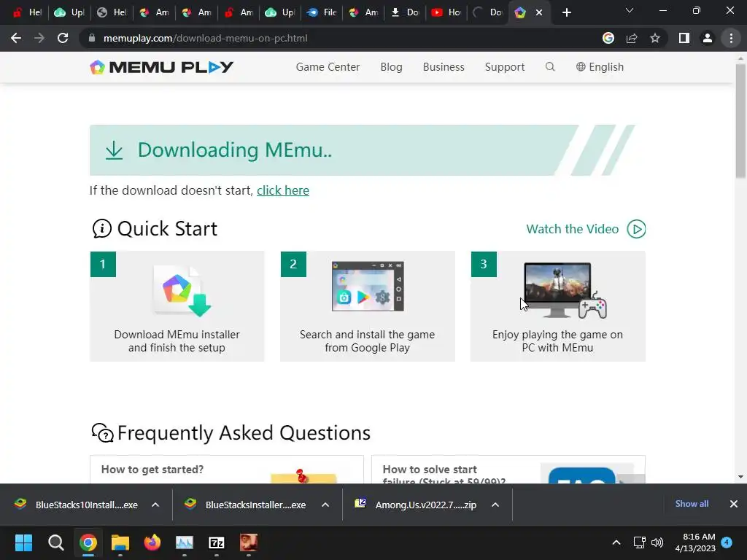Open Game Center page

point(328,67)
